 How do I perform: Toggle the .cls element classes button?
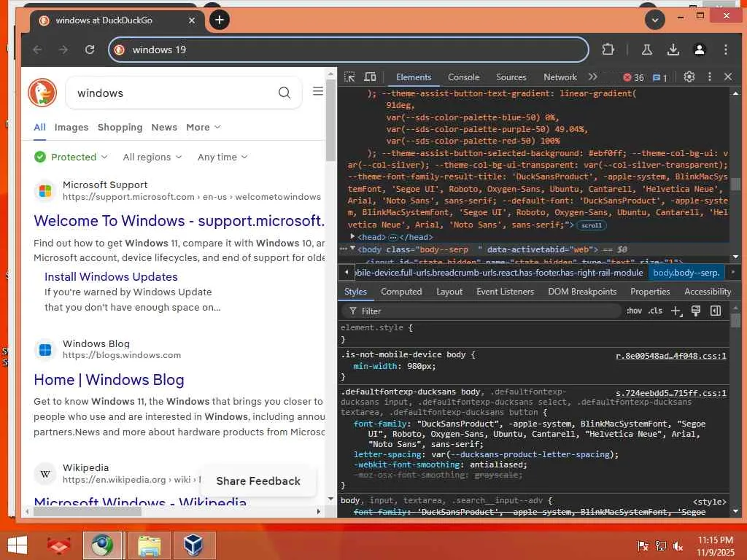coord(655,311)
